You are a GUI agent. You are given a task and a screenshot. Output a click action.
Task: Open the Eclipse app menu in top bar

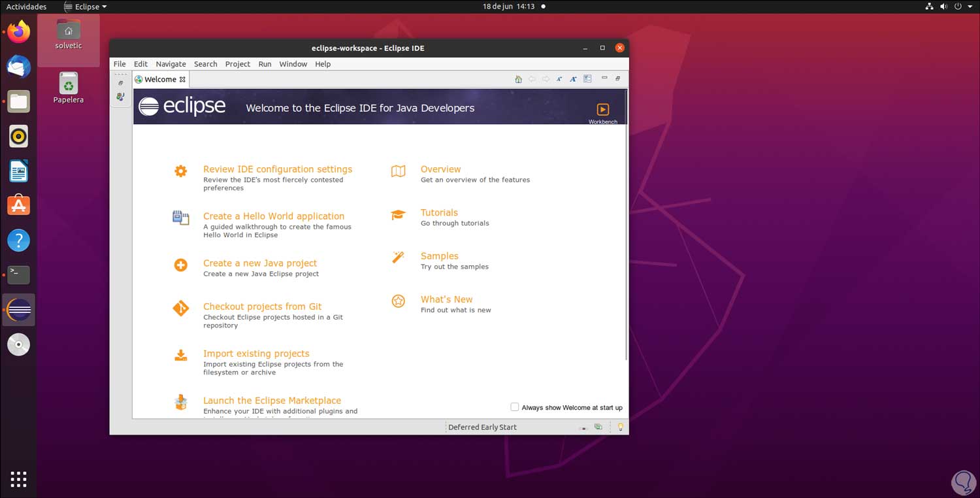click(x=86, y=7)
